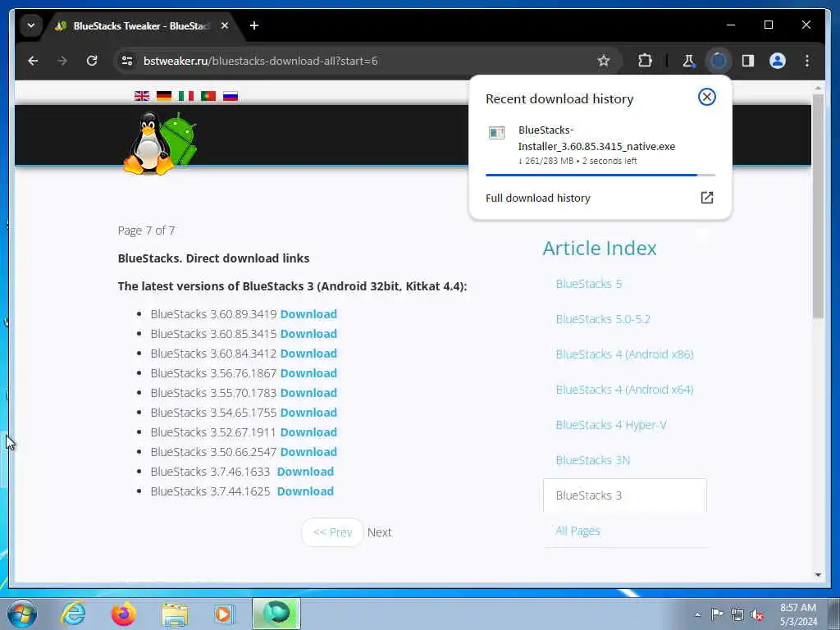Reload the bstweaker page
840x630 pixels.
coord(92,61)
